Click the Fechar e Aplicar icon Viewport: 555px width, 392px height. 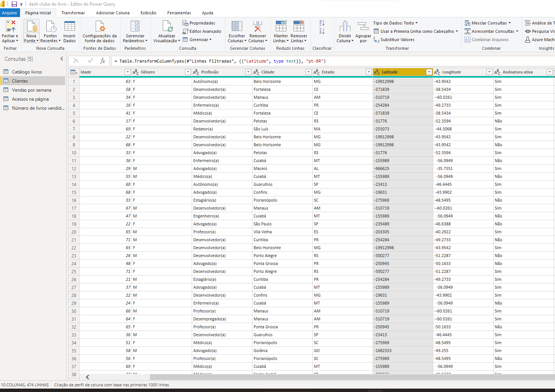tap(10, 26)
